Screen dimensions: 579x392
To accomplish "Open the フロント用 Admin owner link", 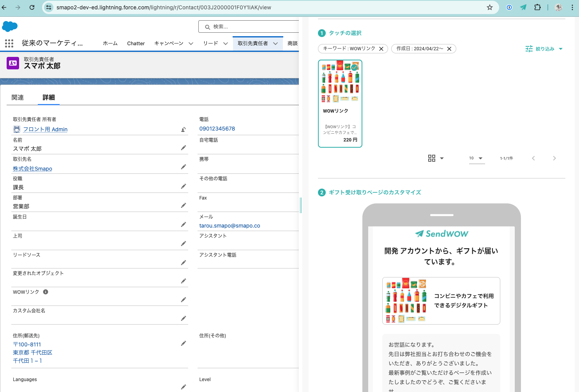I will (45, 129).
